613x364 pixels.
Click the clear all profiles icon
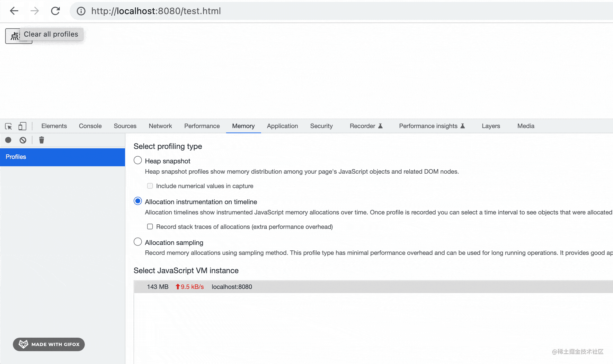[x=23, y=140]
